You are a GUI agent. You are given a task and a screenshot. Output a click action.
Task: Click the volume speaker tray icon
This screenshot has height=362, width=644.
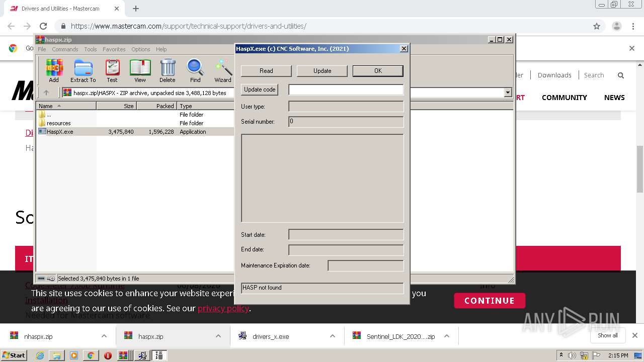coord(573,355)
